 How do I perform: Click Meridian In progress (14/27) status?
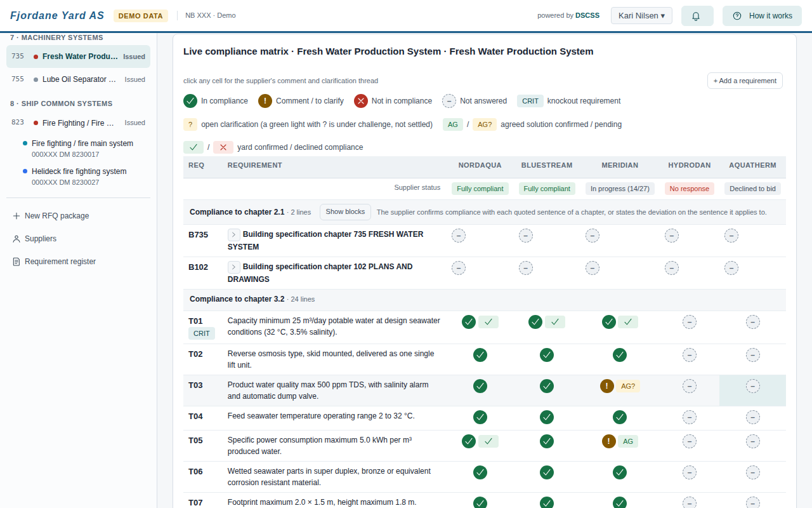click(x=620, y=189)
